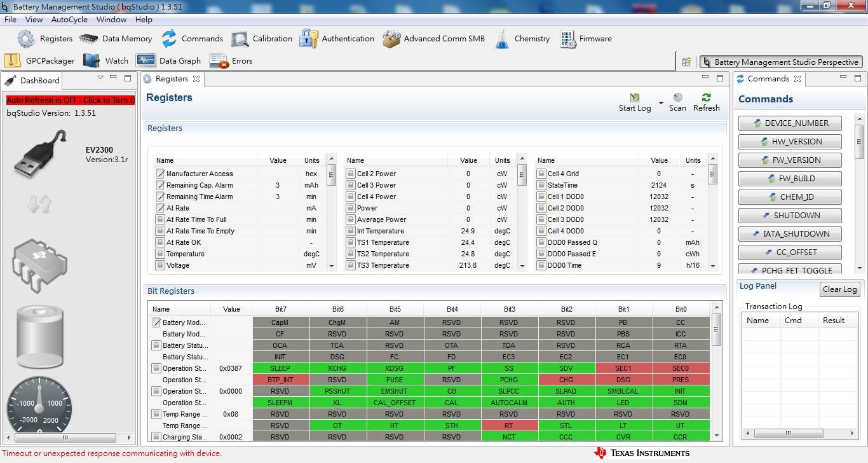This screenshot has width=868, height=463.
Task: Click the Bit7 column header
Action: 280,309
